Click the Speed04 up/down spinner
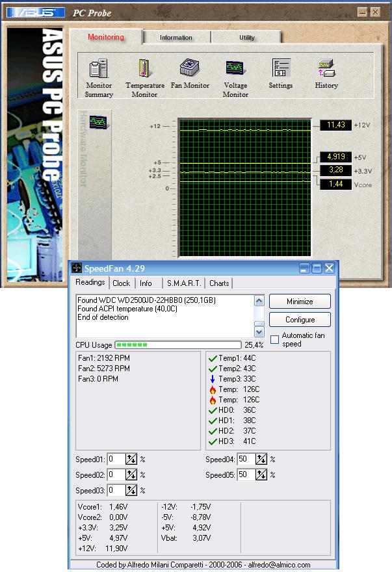Viewport: 392px width, 572px height. [x=261, y=459]
